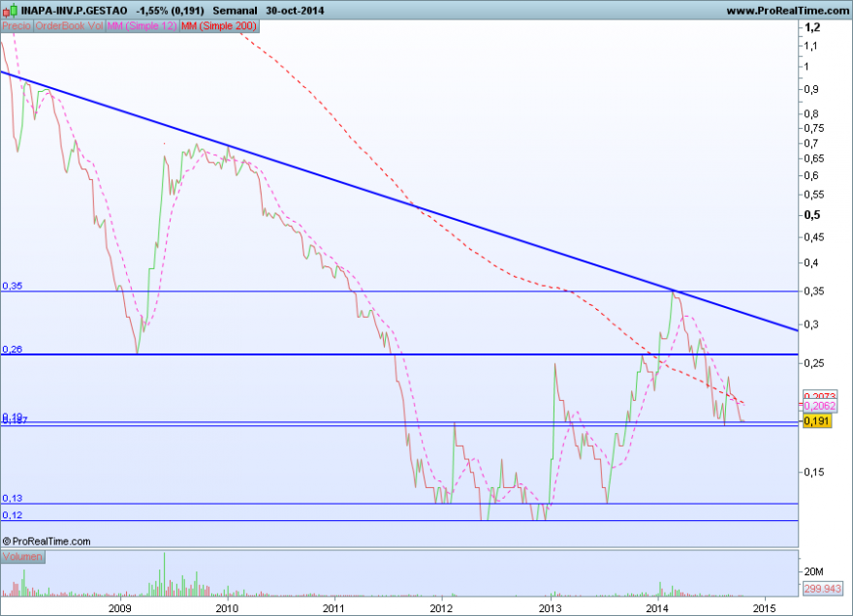Image resolution: width=853 pixels, height=616 pixels.
Task: Click the www.ProRealTime.com link
Action: (787, 11)
